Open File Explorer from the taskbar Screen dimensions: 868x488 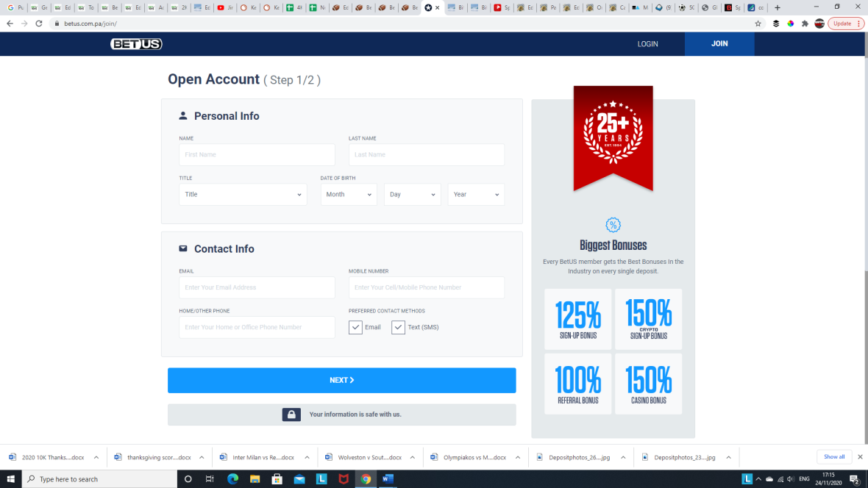click(x=255, y=479)
